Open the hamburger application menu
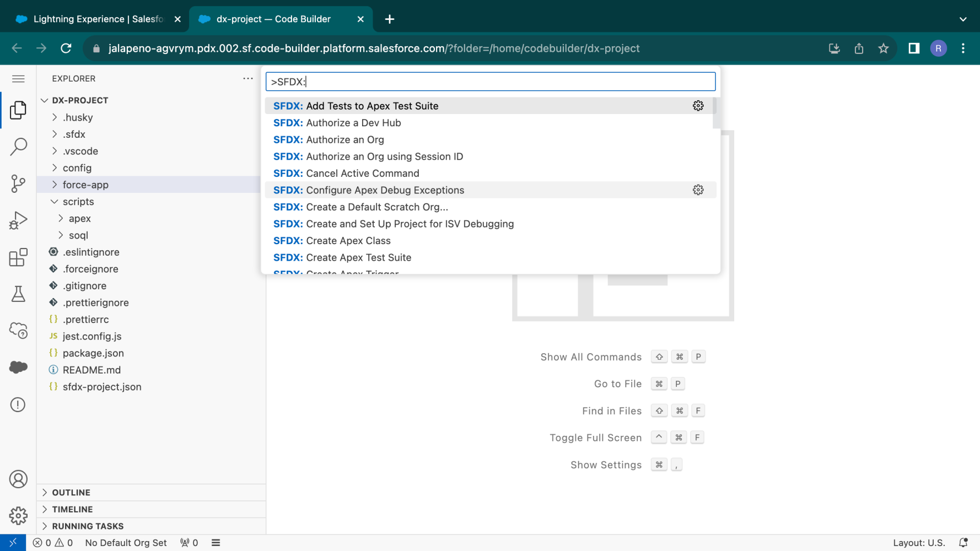Screen dimensions: 980x551 [18, 79]
